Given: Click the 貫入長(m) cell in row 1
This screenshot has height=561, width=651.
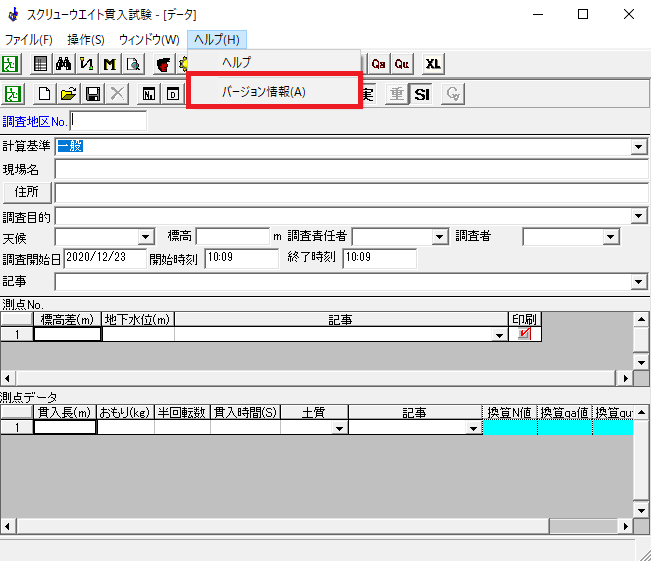Looking at the screenshot, I should click(65, 427).
